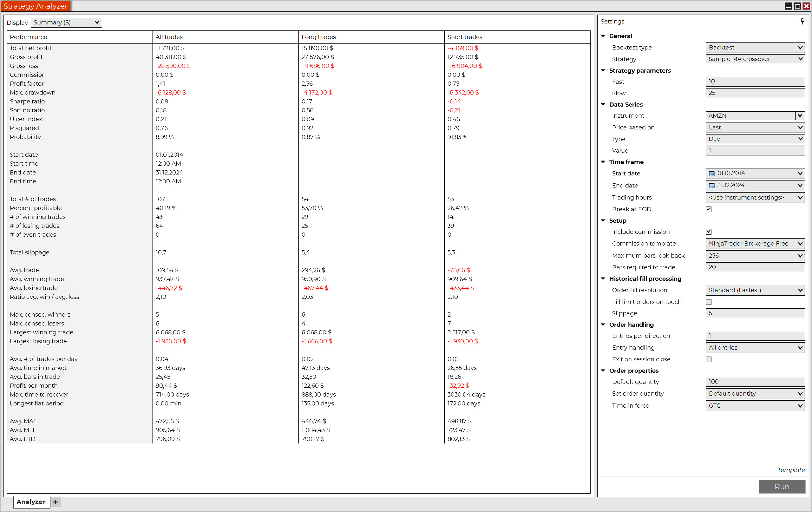This screenshot has width=812, height=512.
Task: Click the Long trades column header
Action: tap(318, 37)
